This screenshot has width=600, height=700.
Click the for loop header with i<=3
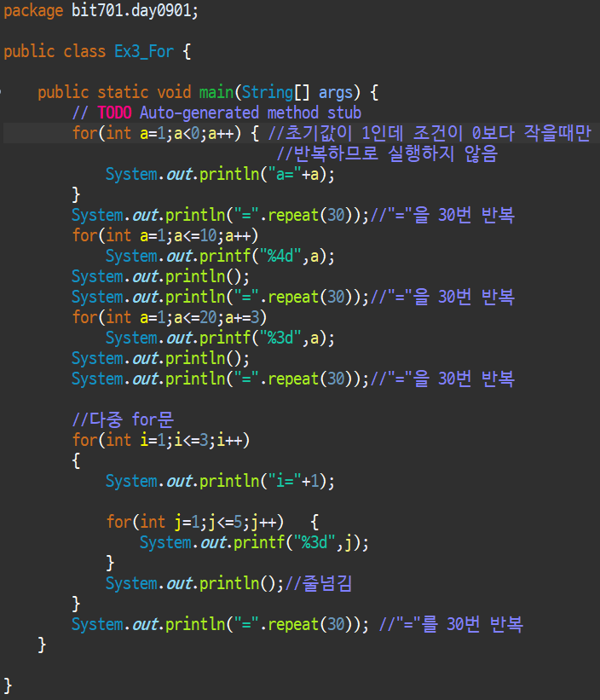[x=161, y=440]
